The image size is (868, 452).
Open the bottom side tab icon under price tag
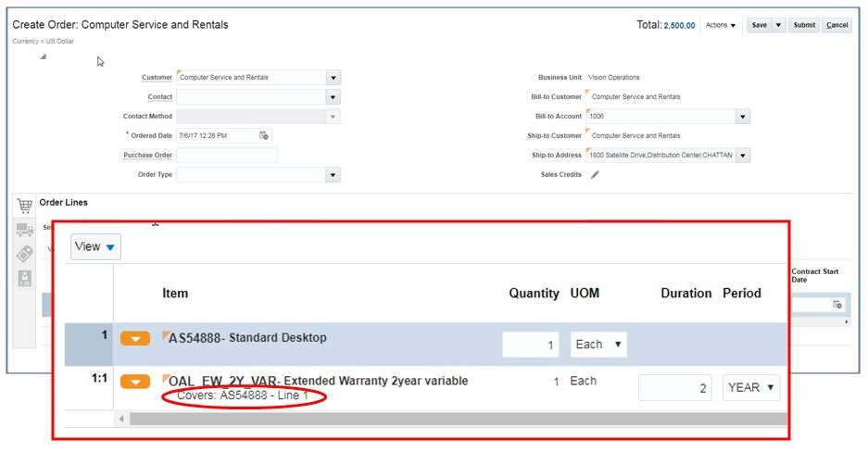(x=24, y=278)
